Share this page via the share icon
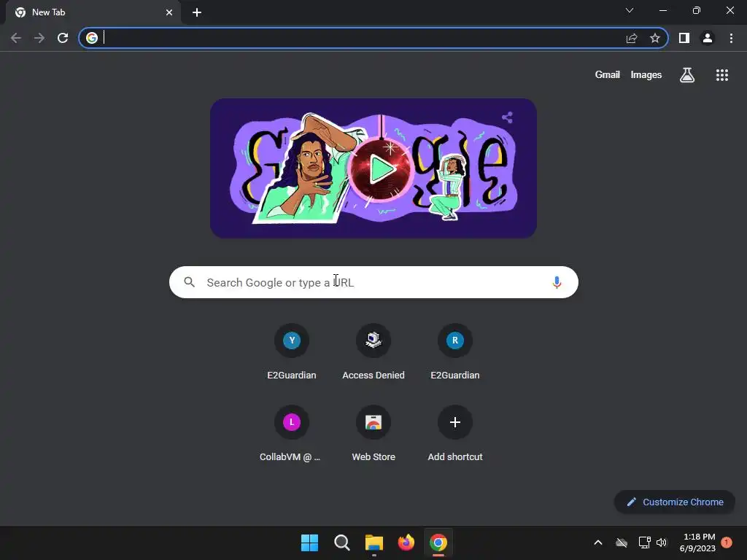747x560 pixels. tap(632, 38)
